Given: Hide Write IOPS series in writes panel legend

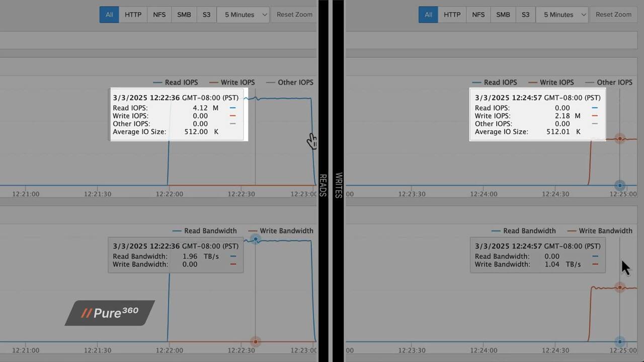Looking at the screenshot, I should click(551, 82).
